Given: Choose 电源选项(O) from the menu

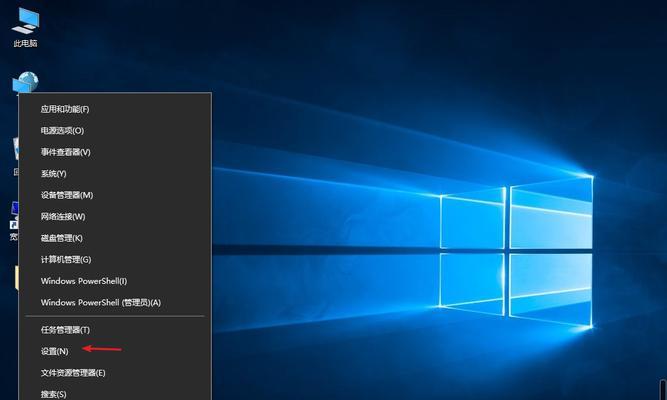Looking at the screenshot, I should (x=115, y=131).
